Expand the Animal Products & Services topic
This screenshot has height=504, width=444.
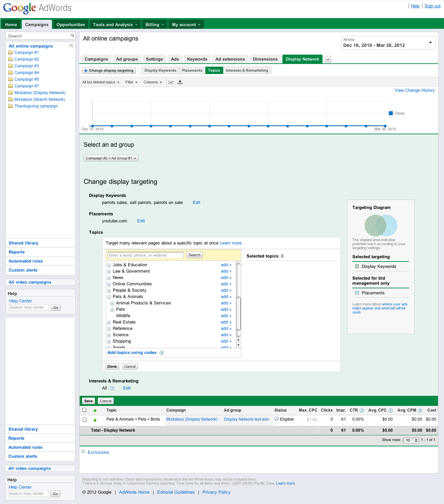point(112,303)
